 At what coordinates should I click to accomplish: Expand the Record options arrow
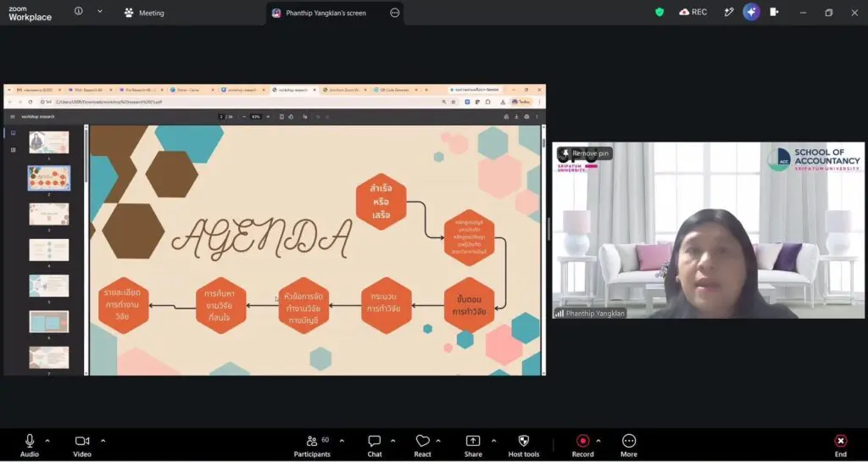click(x=598, y=441)
